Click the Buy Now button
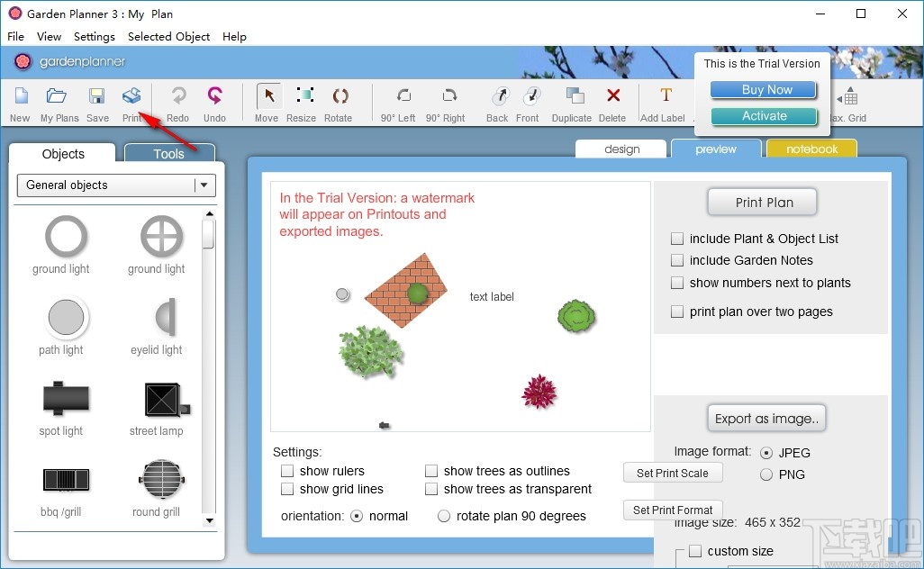Image resolution: width=924 pixels, height=569 pixels. point(763,90)
